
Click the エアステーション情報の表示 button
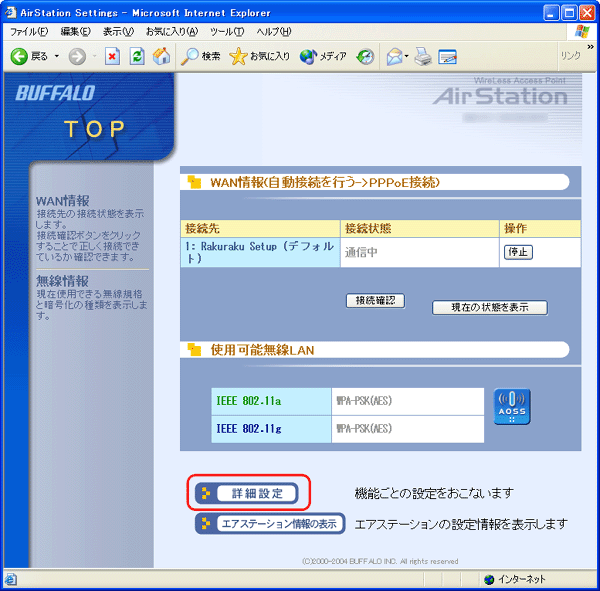coord(270,523)
